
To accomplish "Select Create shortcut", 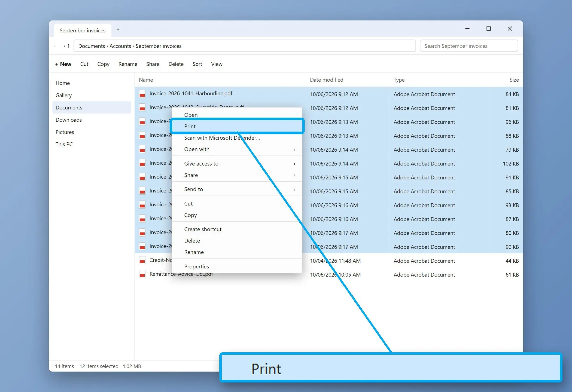I will (237, 229).
